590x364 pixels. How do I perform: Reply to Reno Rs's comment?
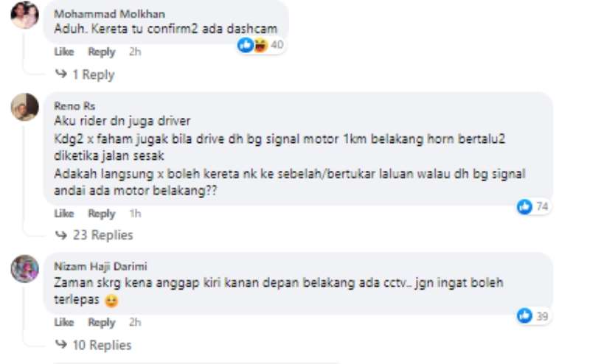101,213
